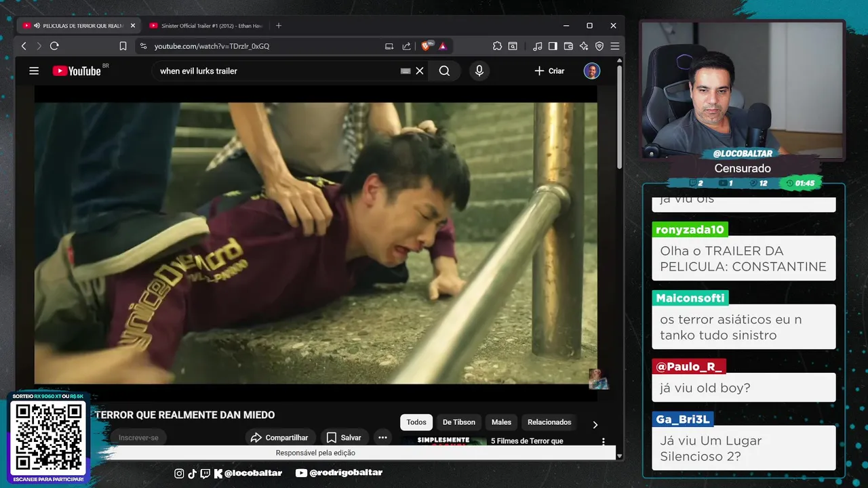Switch to Sinister Official Trailer tab
This screenshot has height=488, width=868.
[x=206, y=26]
